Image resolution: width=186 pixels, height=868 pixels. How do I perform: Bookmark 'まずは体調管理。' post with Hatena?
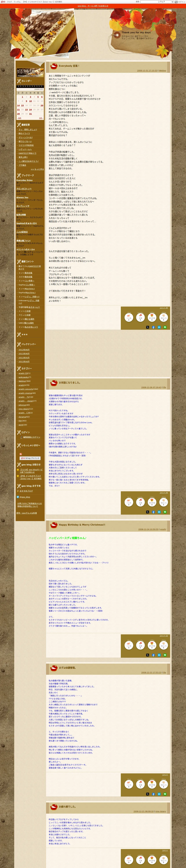pyautogui.click(x=159, y=794)
